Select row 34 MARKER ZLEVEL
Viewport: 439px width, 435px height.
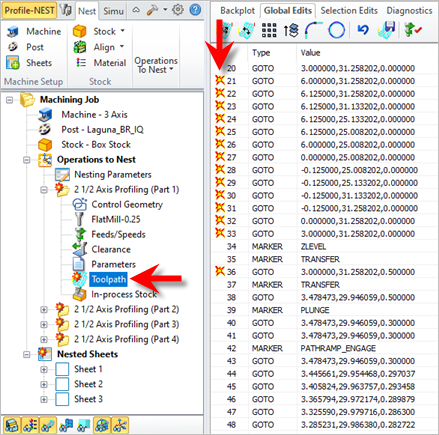325,246
